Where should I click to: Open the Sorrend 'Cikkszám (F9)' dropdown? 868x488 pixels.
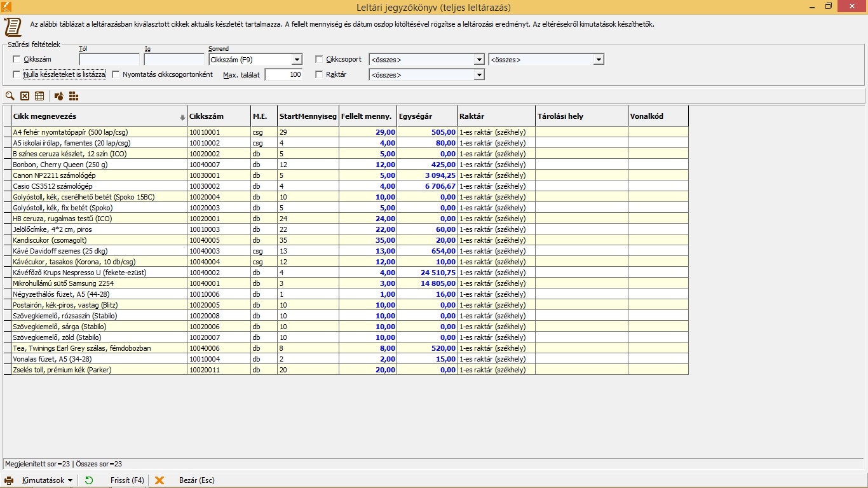click(297, 60)
